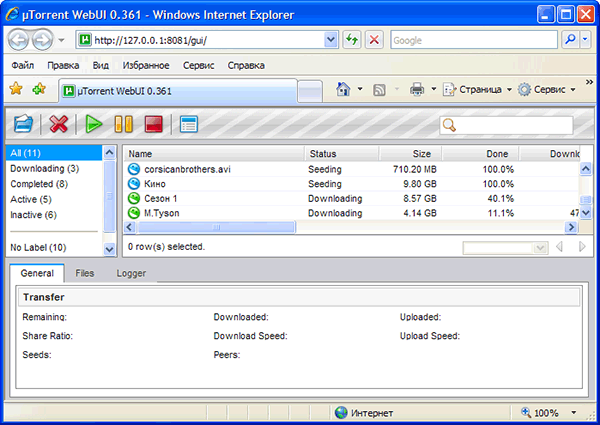Click Print icon in command bar

click(417, 90)
